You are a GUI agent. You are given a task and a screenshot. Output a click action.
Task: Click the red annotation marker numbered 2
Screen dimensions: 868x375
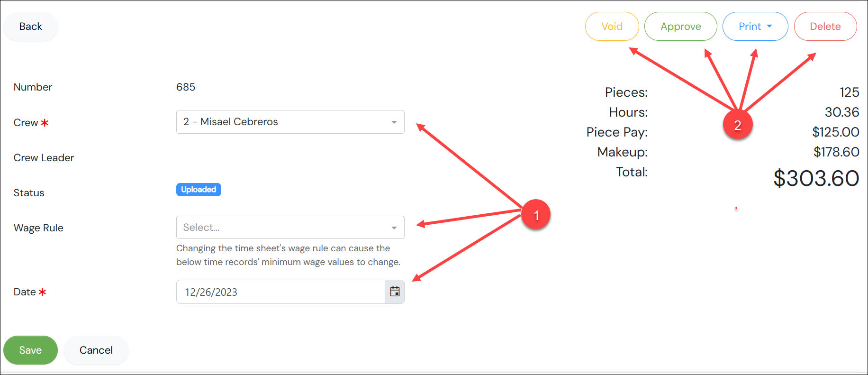click(x=738, y=125)
